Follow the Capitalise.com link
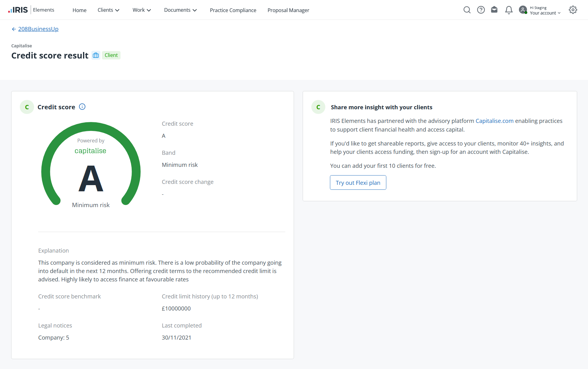Image resolution: width=588 pixels, height=369 pixels. pos(494,121)
